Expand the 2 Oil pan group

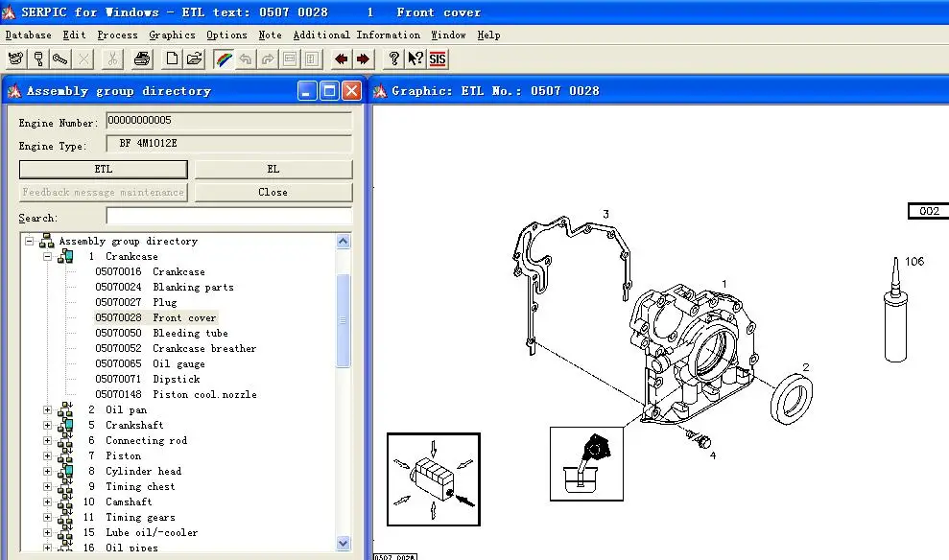tap(47, 410)
